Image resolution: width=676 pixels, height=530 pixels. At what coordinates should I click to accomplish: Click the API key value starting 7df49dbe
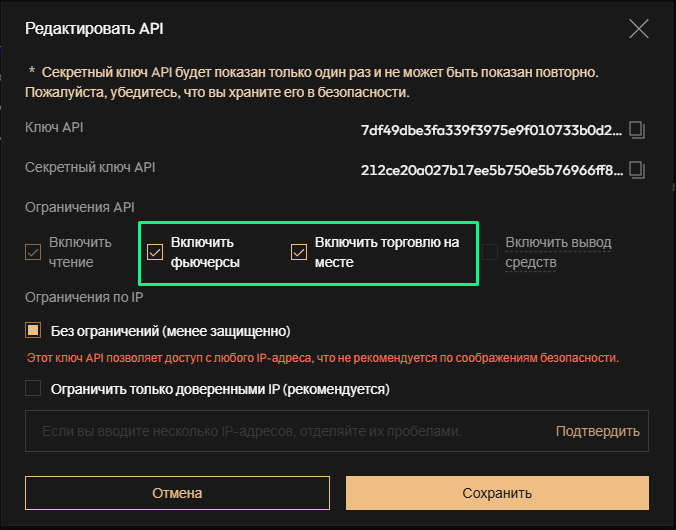click(x=490, y=130)
